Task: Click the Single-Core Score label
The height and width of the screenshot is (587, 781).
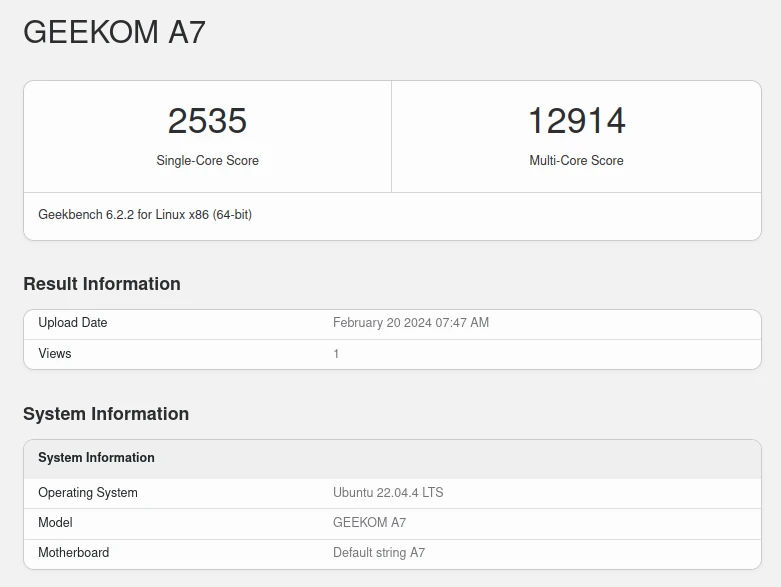Action: click(x=207, y=160)
